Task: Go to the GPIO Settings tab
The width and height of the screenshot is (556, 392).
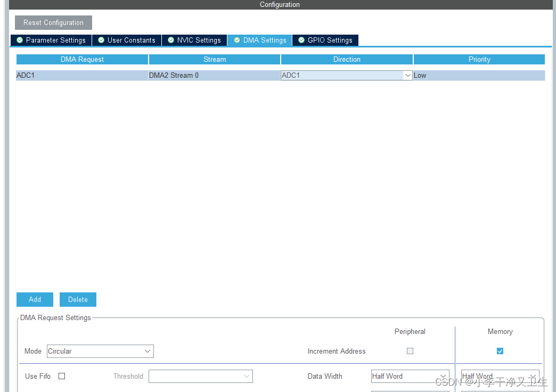Action: coord(325,40)
